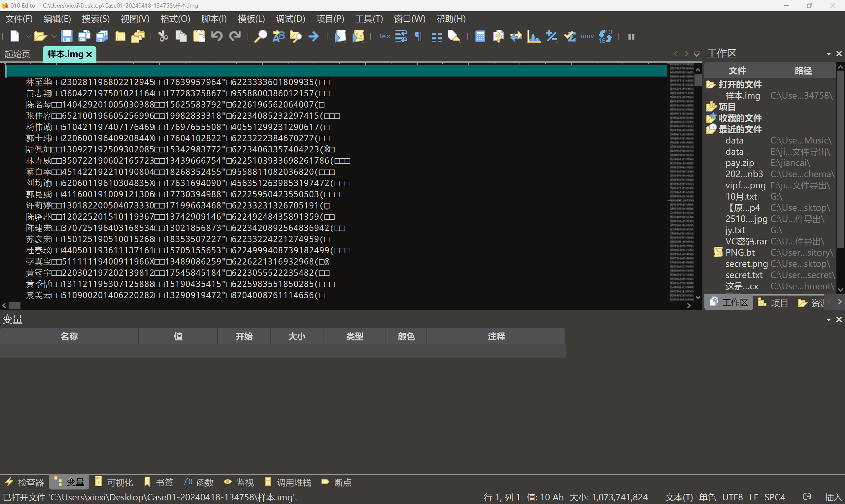Open the 断点 bottom tab

coord(336,482)
